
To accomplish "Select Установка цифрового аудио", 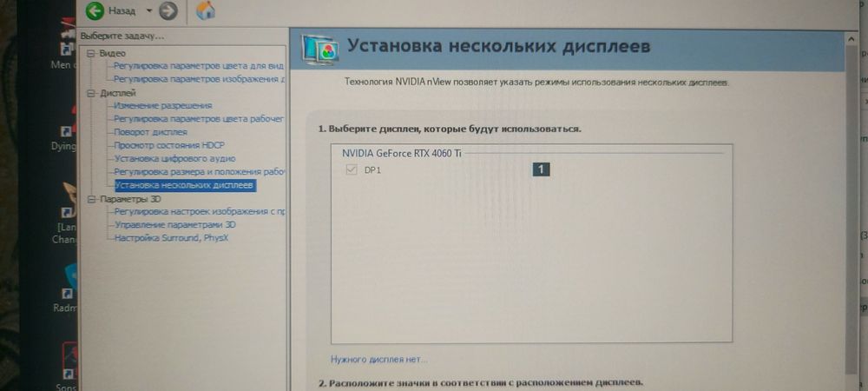I will (174, 158).
